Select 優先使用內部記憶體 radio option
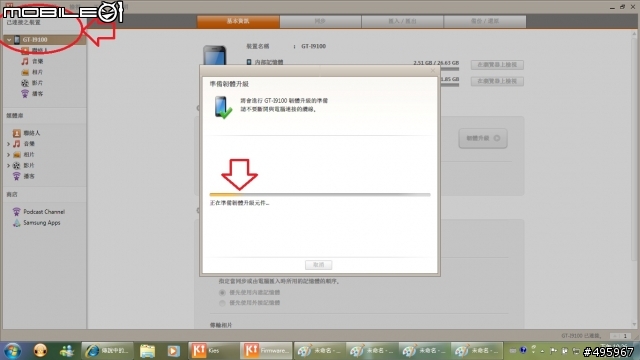This screenshot has height=360, width=640. pyautogui.click(x=222, y=293)
